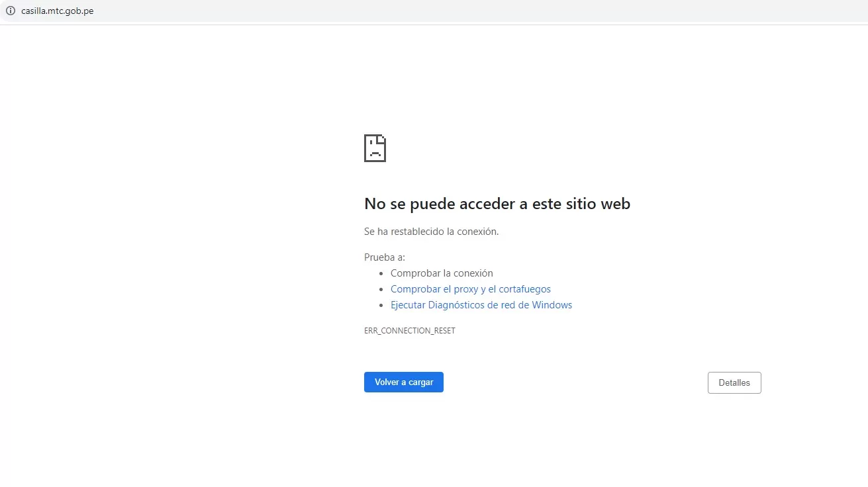The image size is (868, 487).
Task: Click the Volver a cargar button
Action: [404, 382]
